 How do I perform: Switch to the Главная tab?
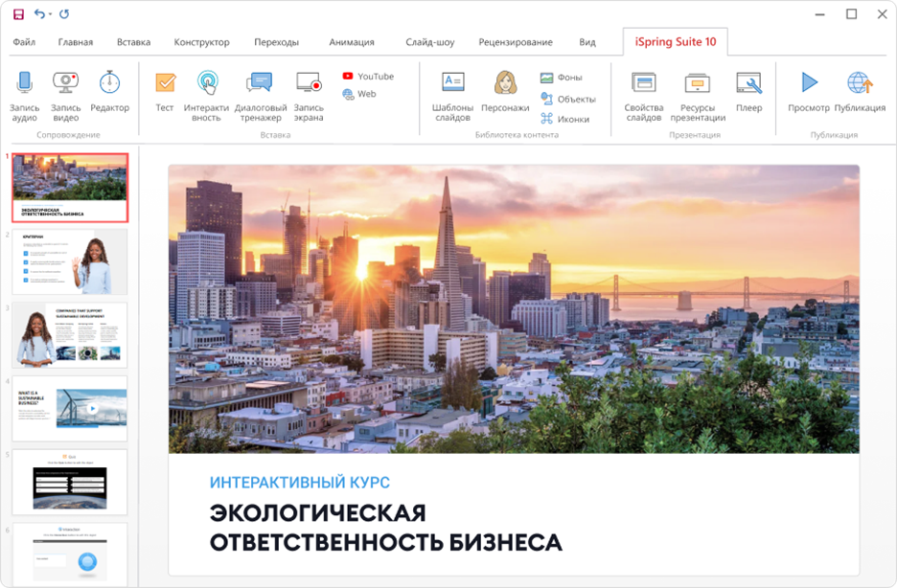coord(76,42)
